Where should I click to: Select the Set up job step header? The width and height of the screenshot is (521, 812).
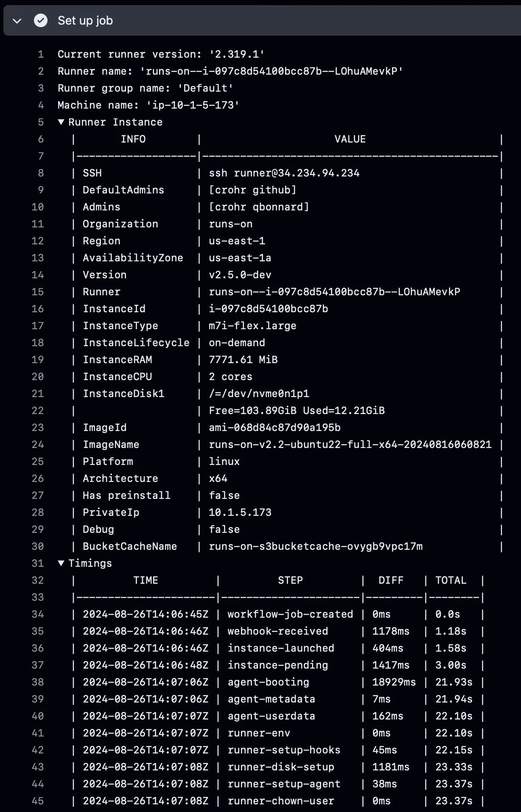84,20
